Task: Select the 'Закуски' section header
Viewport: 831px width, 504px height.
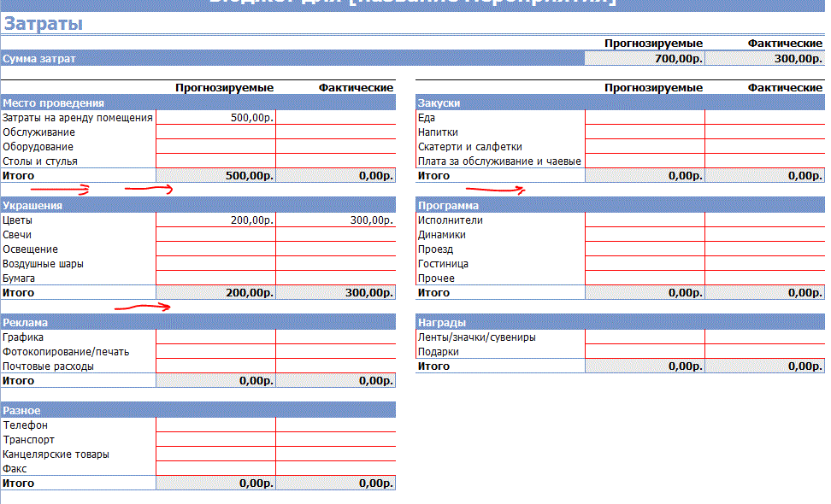Action: pyautogui.click(x=620, y=103)
